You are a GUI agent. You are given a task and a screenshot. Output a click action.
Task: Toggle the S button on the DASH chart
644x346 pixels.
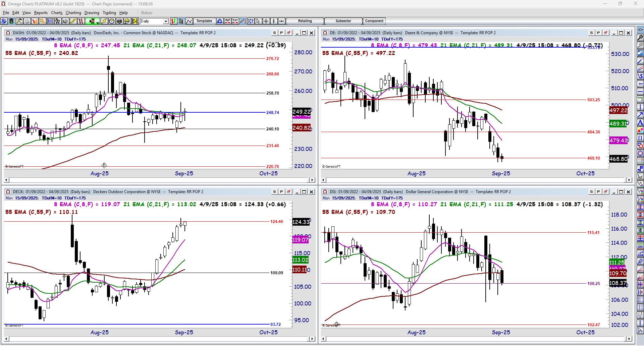[274, 33]
